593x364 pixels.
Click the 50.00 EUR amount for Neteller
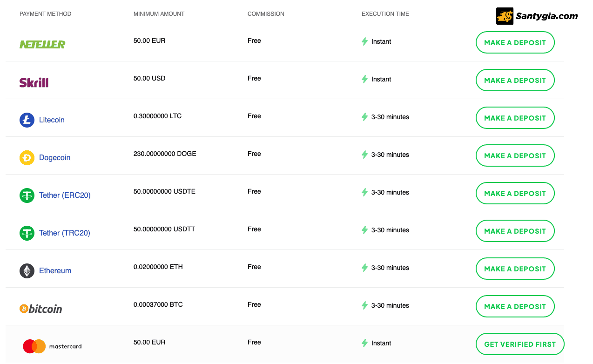point(149,40)
